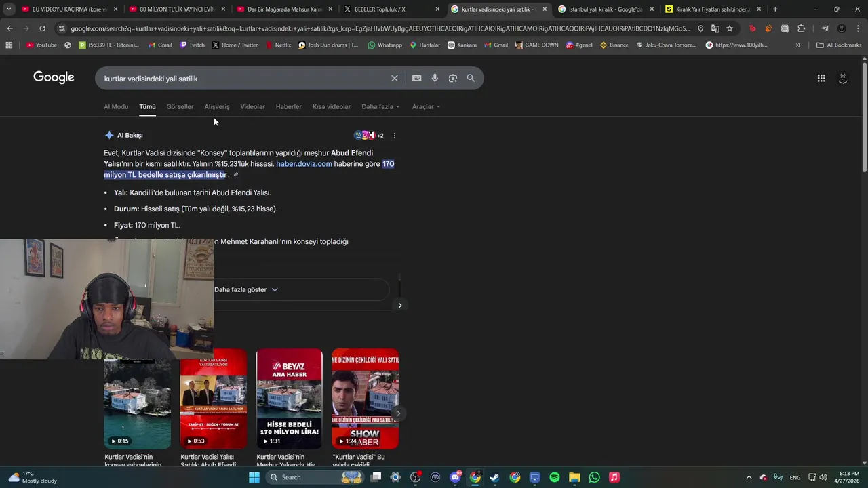Open the on-screen keyboard input tool
Viewport: 868px width, 488px height.
[x=416, y=78]
